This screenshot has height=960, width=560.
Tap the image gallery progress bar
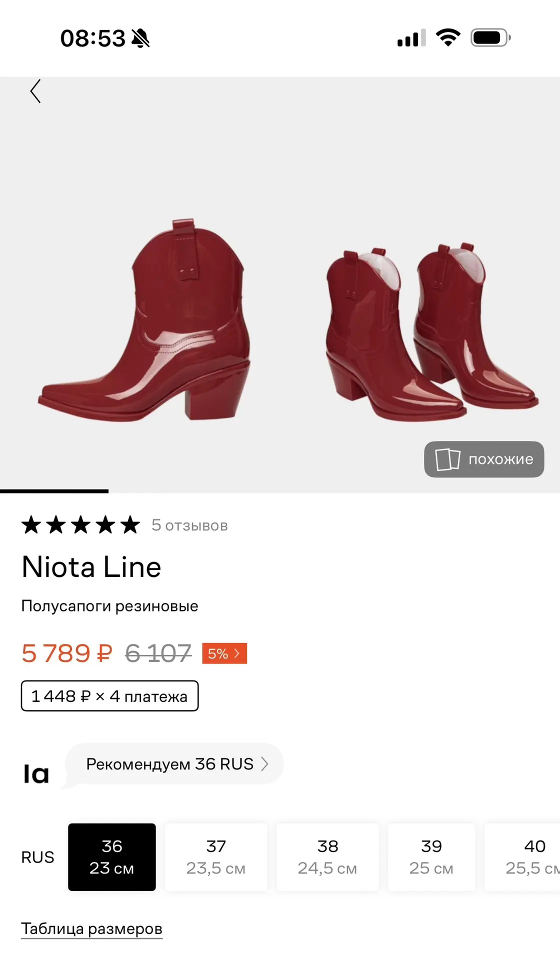[280, 491]
